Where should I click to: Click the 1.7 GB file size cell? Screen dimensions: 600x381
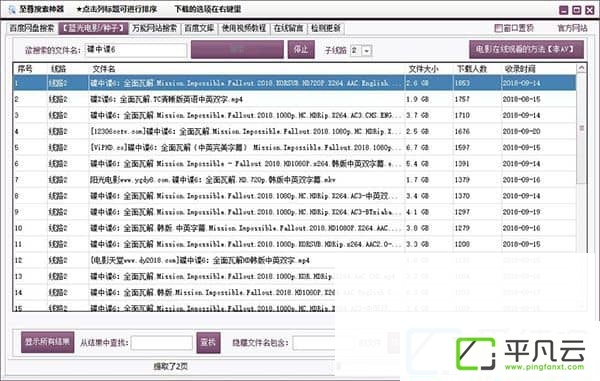point(417,179)
